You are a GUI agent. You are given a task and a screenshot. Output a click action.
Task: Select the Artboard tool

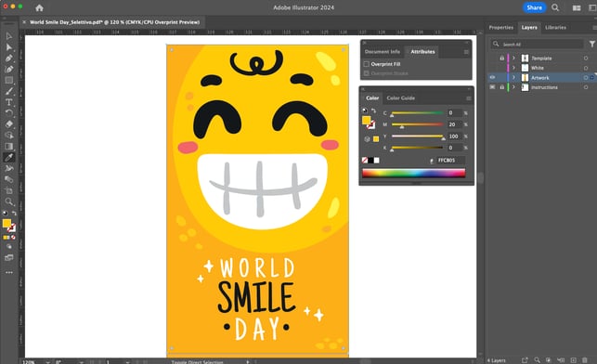click(8, 190)
